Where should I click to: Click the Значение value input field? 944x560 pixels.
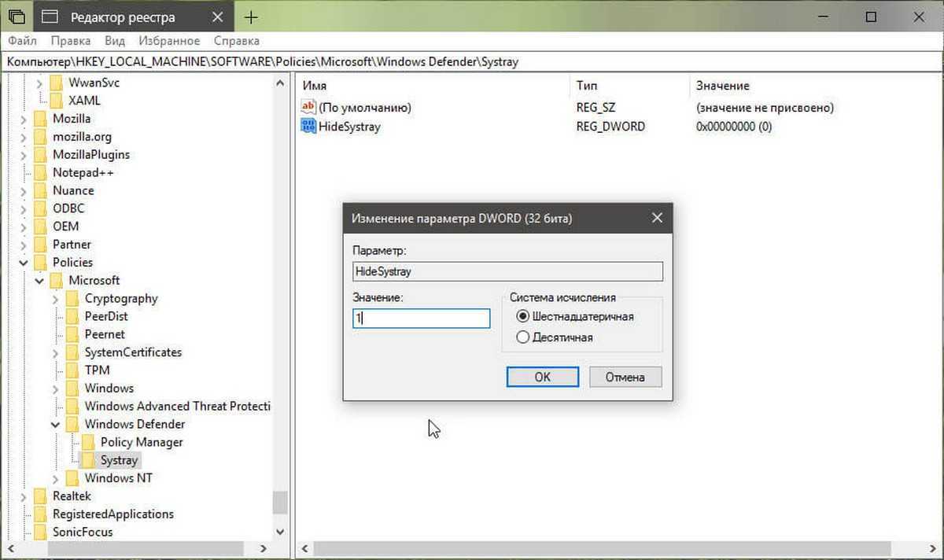(x=422, y=318)
